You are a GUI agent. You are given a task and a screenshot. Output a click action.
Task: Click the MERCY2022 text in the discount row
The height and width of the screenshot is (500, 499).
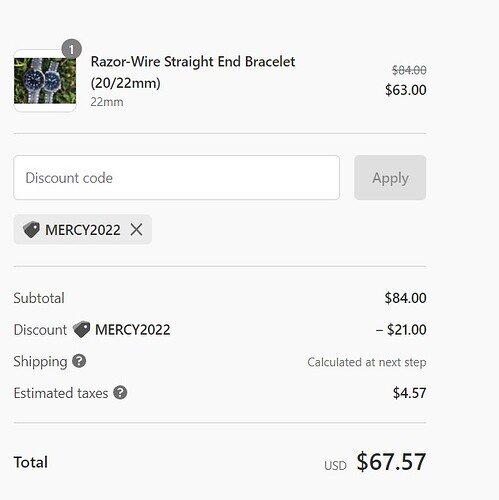click(133, 330)
